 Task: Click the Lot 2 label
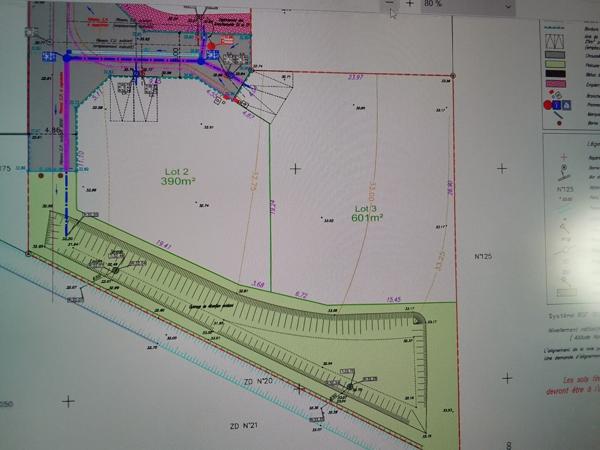(x=176, y=172)
